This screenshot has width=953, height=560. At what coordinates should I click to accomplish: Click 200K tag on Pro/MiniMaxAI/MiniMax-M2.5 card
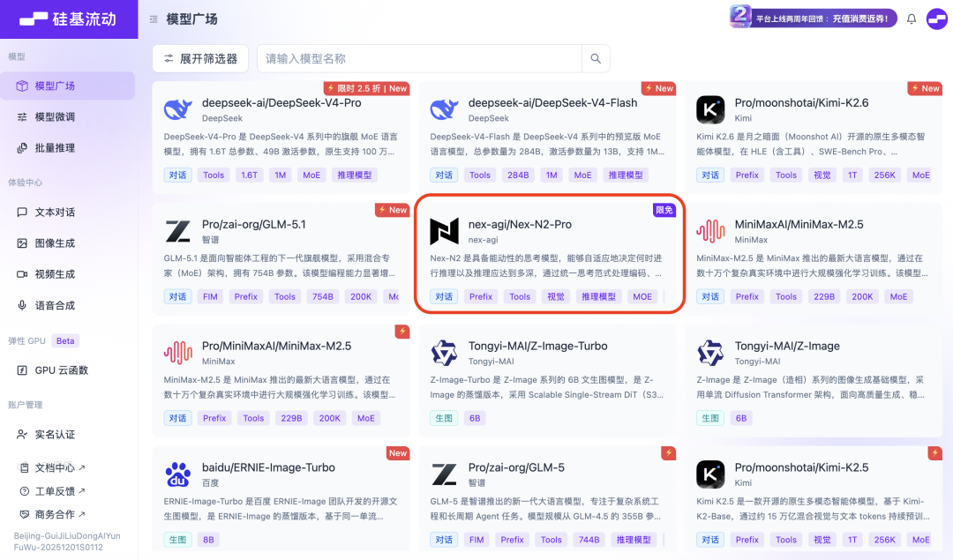tap(329, 418)
